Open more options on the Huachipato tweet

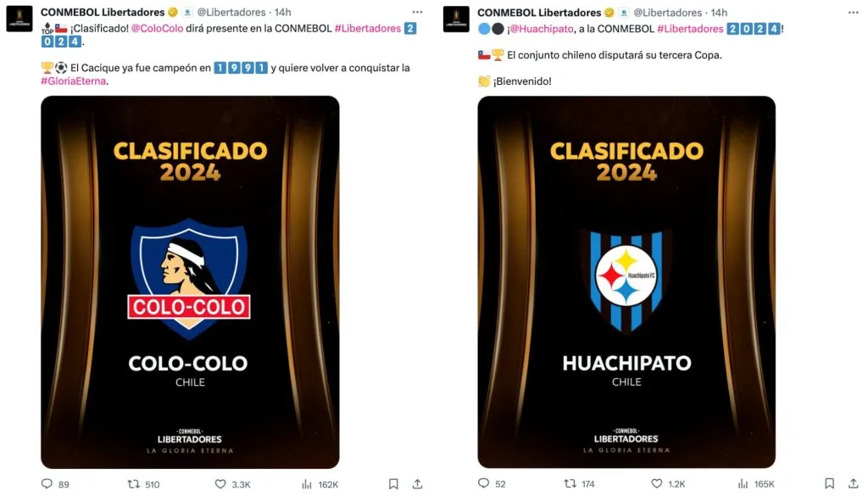click(x=854, y=12)
